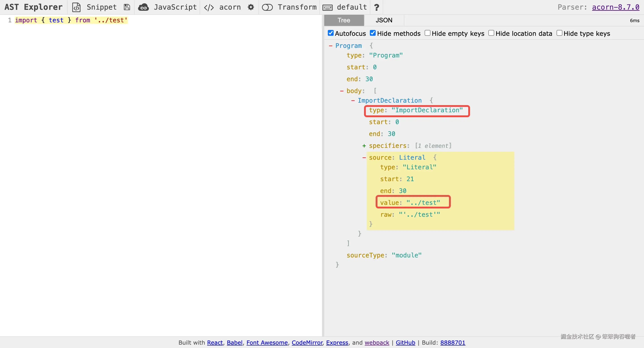644x348 pixels.
Task: Check the Hide type keys option
Action: 559,33
